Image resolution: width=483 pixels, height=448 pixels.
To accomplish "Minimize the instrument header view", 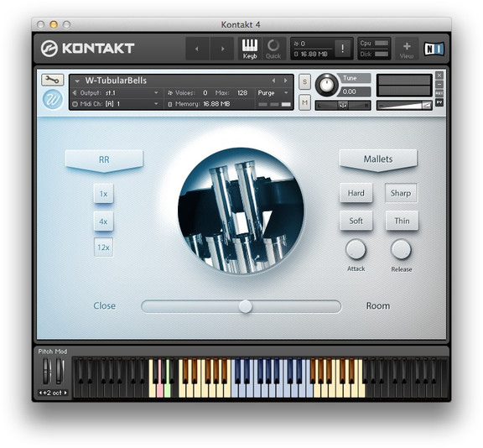I will (x=439, y=84).
